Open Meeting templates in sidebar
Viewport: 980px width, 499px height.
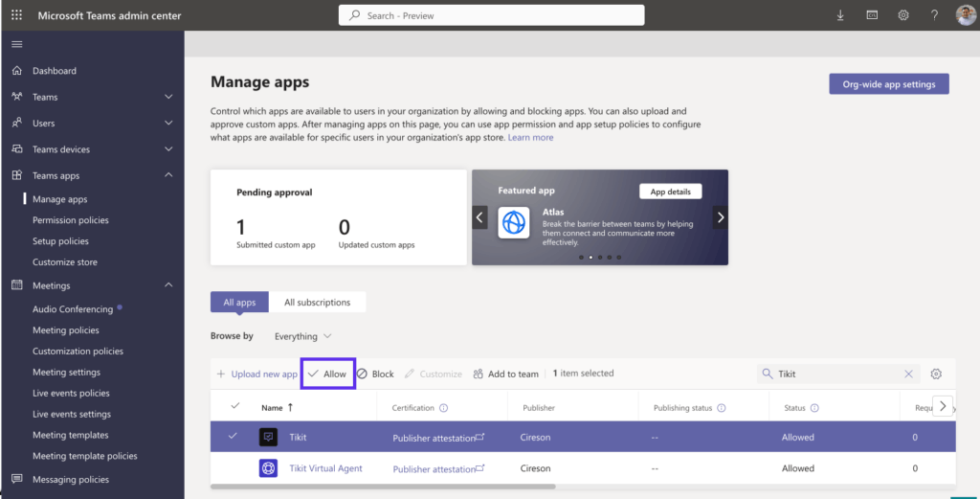[x=71, y=435]
